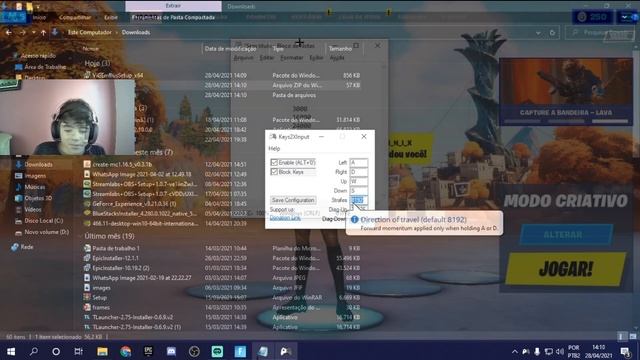Image resolution: width=640 pixels, height=360 pixels.
Task: Open the Exibir ribbon tab
Action: tap(111, 18)
